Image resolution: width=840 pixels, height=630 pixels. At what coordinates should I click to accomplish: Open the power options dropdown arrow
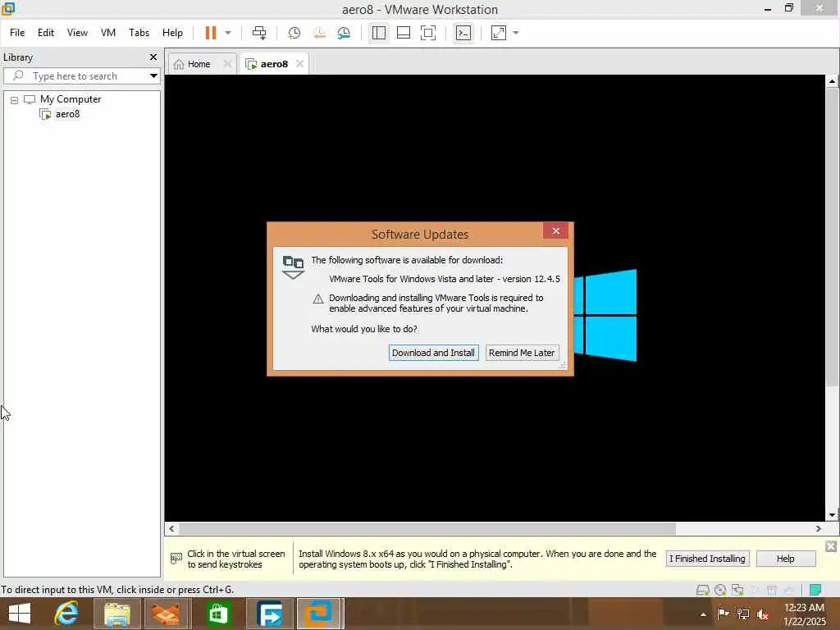point(228,33)
